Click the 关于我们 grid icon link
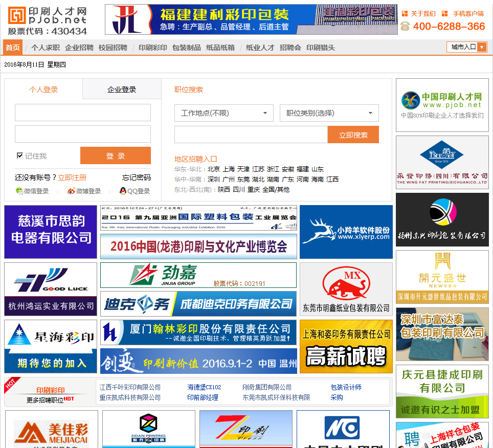The width and height of the screenshot is (493, 448). point(405,13)
